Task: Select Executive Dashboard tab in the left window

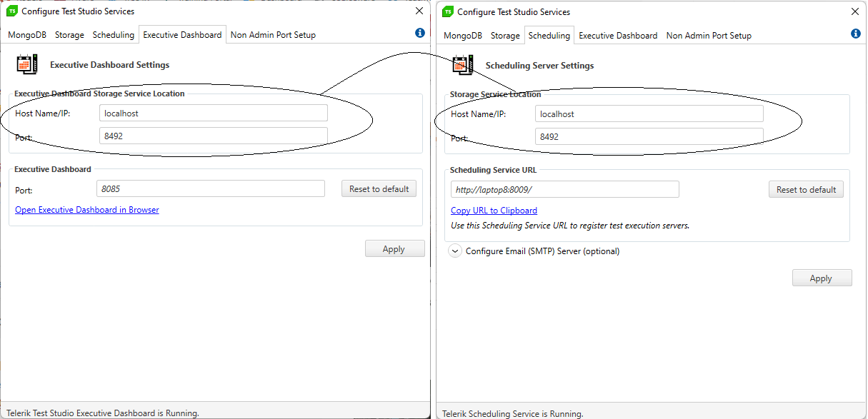Action: point(182,35)
